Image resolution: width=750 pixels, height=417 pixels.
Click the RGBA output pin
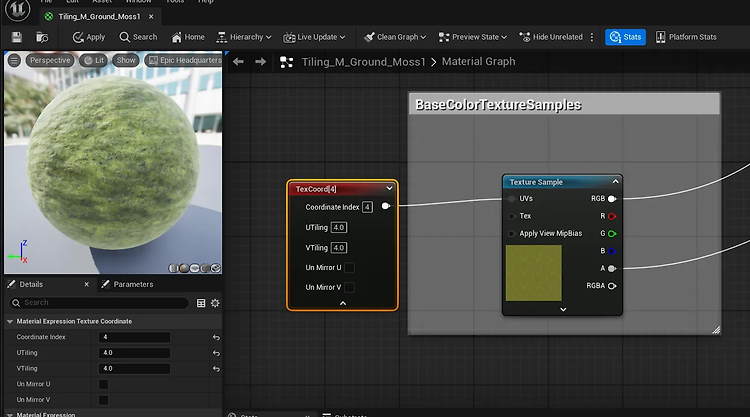(x=612, y=286)
